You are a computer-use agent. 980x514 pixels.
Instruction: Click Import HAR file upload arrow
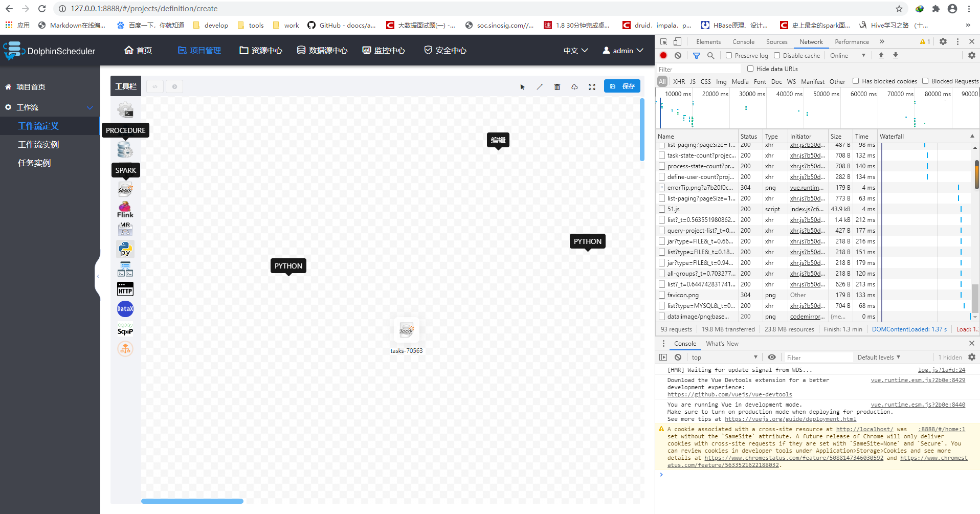tap(881, 55)
